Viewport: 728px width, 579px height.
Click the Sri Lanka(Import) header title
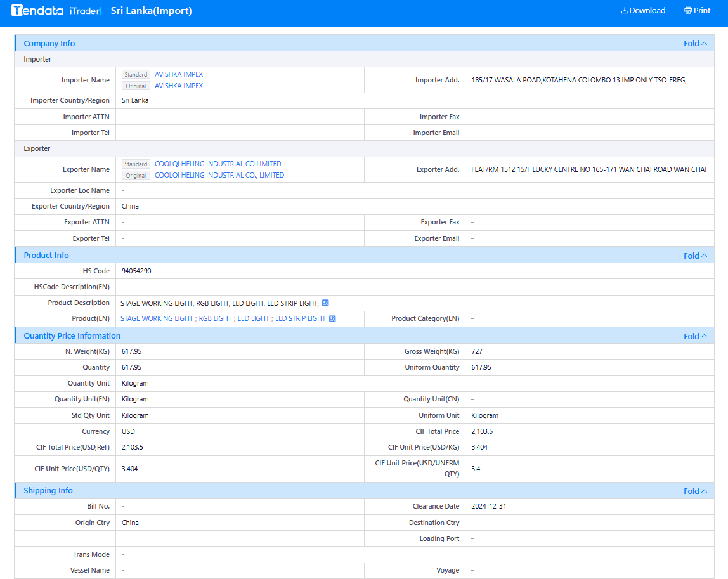(x=152, y=11)
